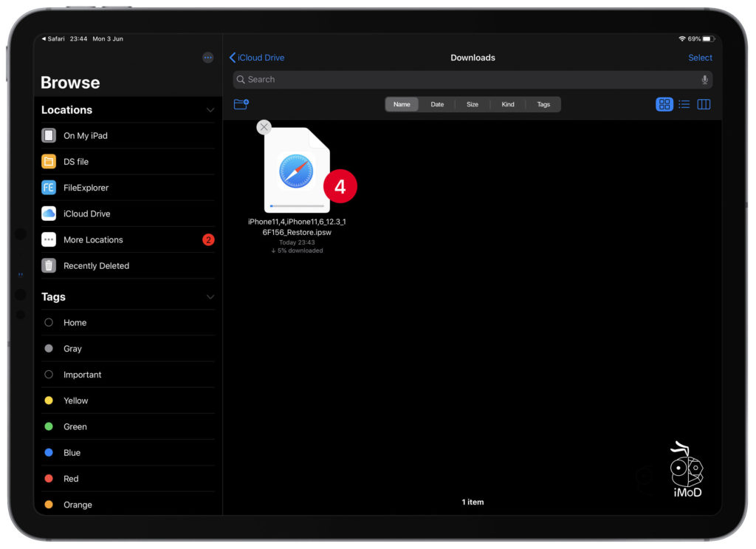Switch to list view
The height and width of the screenshot is (549, 756).
tap(684, 104)
